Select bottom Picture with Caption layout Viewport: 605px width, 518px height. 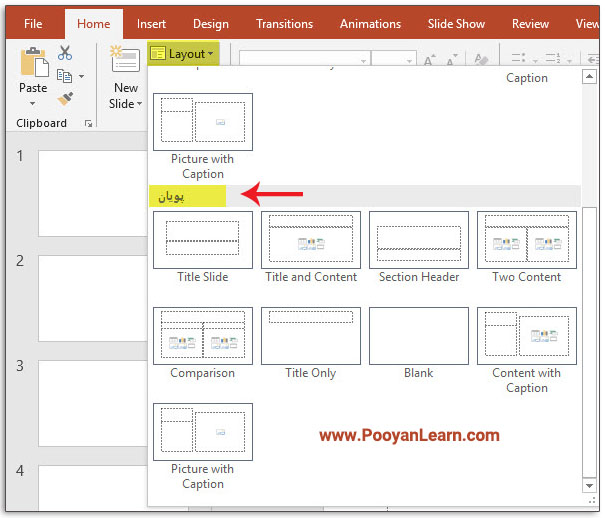[x=203, y=447]
